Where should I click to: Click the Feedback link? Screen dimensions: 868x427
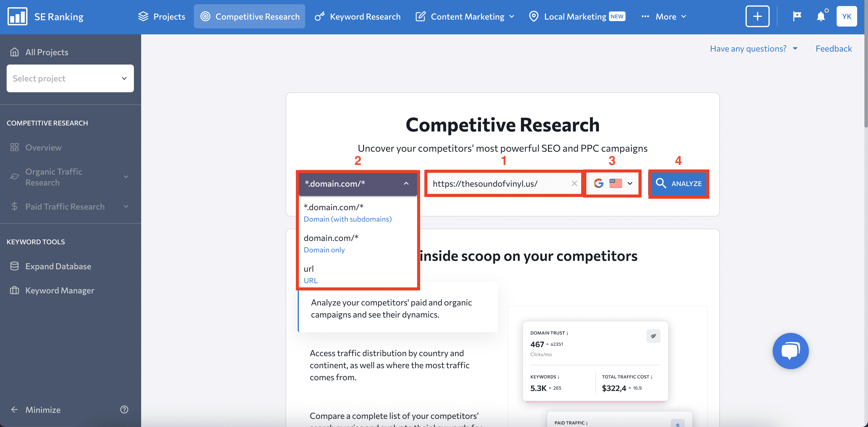click(x=834, y=49)
